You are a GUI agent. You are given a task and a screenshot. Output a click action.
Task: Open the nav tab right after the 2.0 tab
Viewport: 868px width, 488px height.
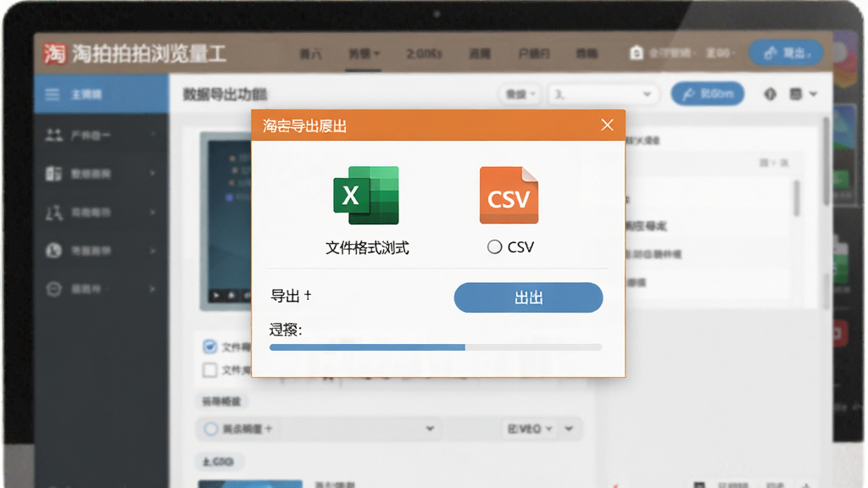coord(480,53)
